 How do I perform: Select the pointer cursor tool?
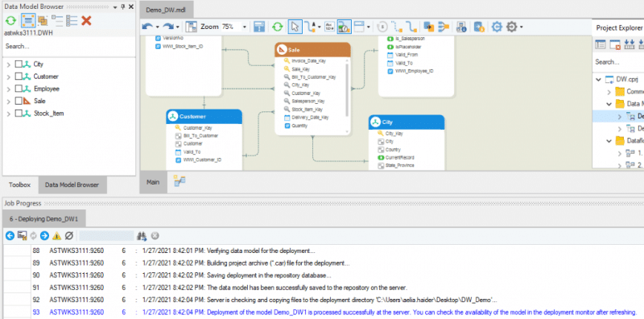pos(295,27)
